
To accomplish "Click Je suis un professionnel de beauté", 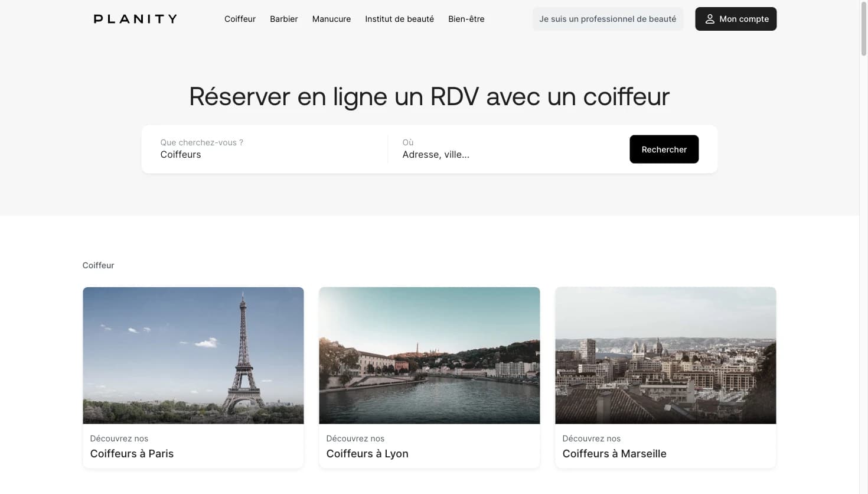I will click(x=608, y=19).
